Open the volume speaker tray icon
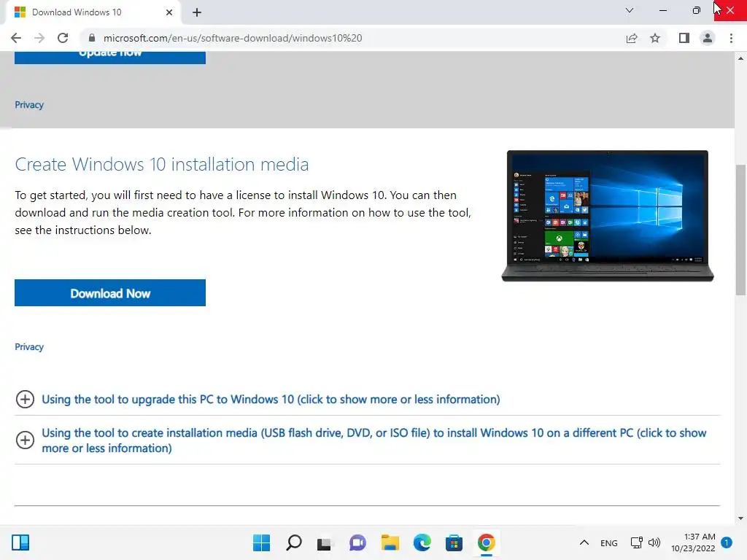The height and width of the screenshot is (560, 747). click(x=654, y=542)
